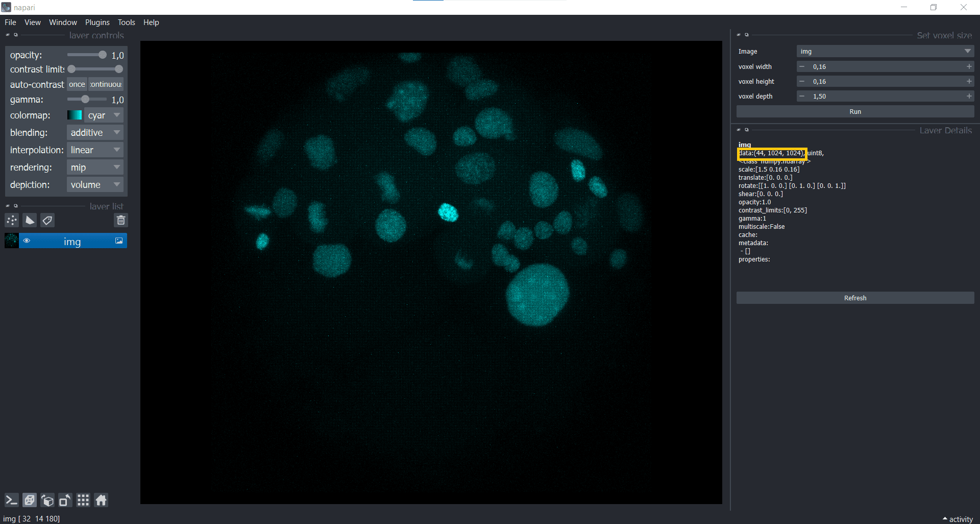Toggle grid mode icon
980x524 pixels.
tap(83, 500)
